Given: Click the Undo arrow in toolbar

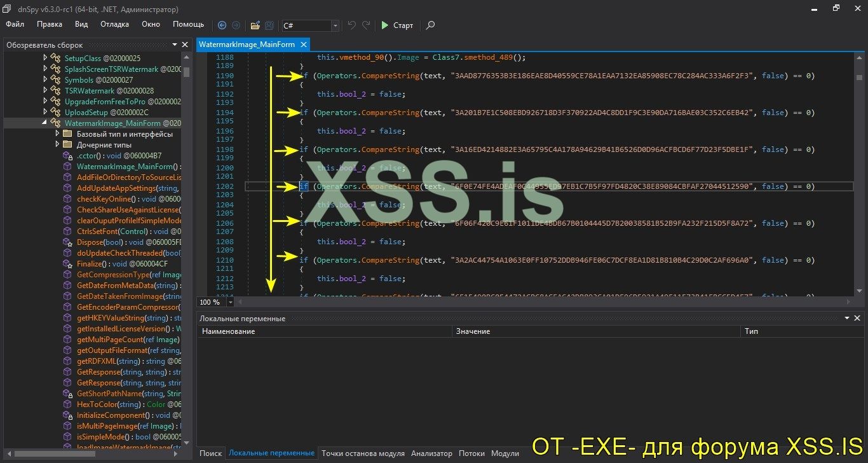Looking at the screenshot, I should [351, 25].
